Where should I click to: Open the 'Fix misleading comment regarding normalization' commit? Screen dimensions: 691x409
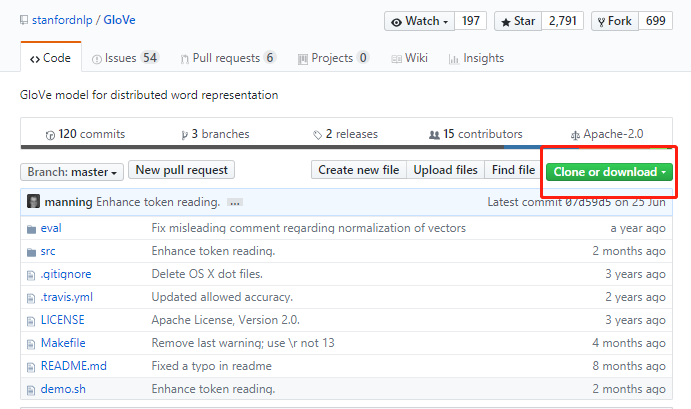coord(308,228)
